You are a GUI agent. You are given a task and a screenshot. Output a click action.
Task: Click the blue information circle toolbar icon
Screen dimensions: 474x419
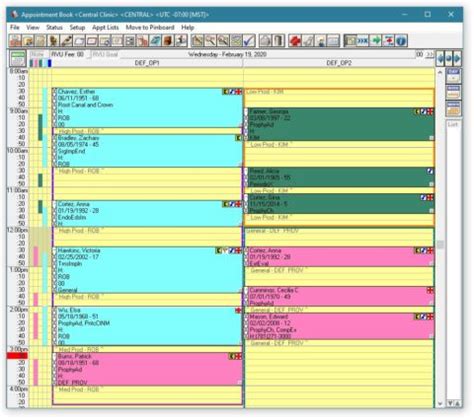pos(402,41)
